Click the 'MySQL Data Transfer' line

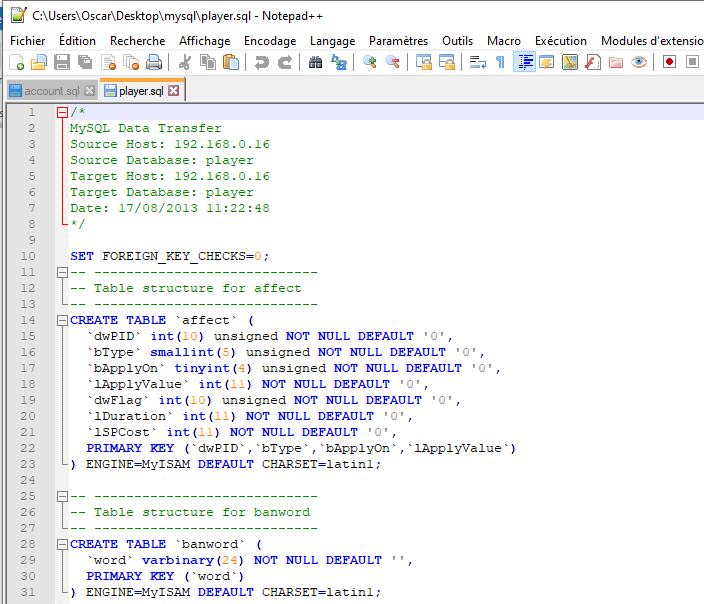(145, 128)
